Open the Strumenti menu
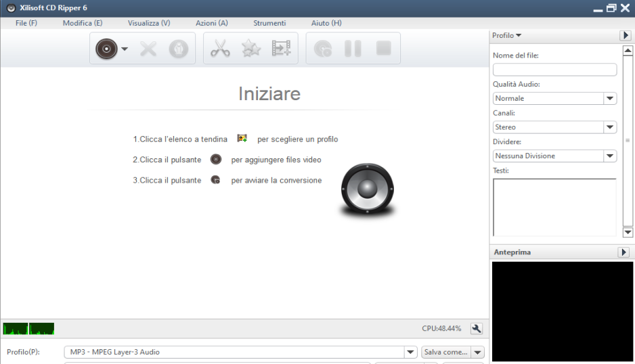 pyautogui.click(x=269, y=23)
